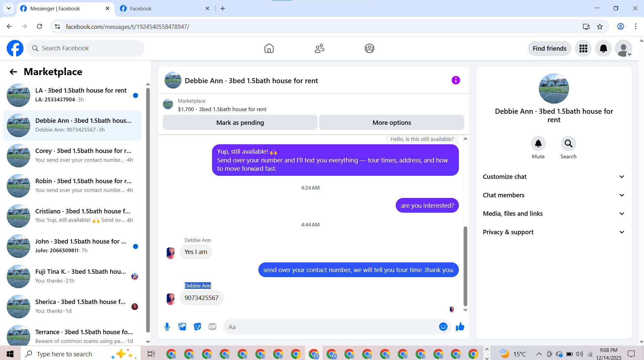
Task: Focus the Aa message input box
Action: 331,326
